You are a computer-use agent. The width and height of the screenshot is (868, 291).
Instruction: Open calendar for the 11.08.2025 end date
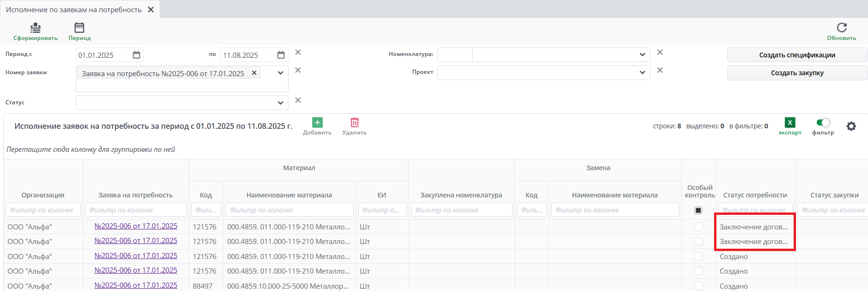click(281, 55)
